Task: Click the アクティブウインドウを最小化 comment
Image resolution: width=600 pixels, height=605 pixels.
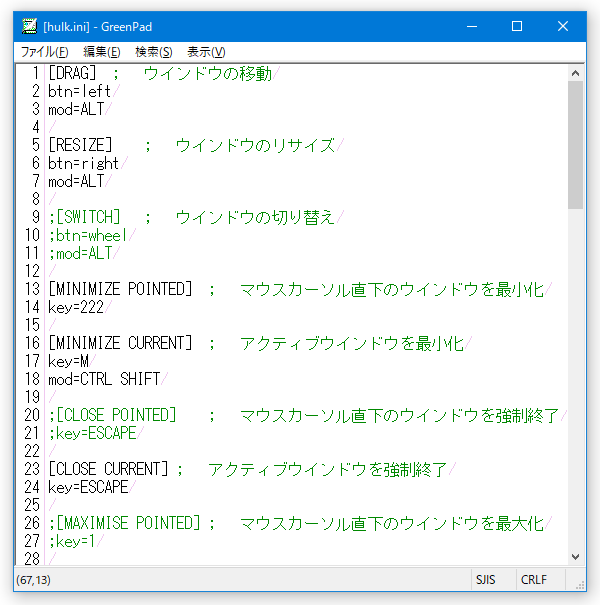Action: click(x=352, y=343)
